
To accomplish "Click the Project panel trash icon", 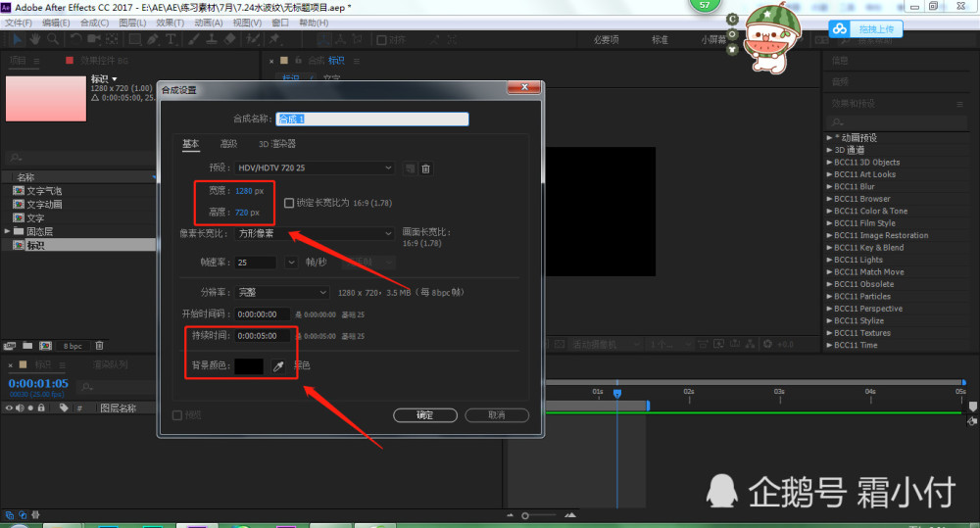I will coord(99,345).
